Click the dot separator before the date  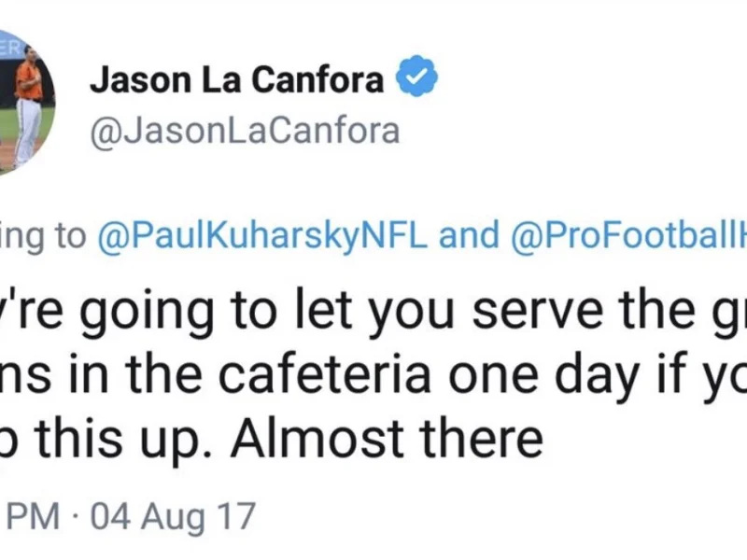click(77, 516)
